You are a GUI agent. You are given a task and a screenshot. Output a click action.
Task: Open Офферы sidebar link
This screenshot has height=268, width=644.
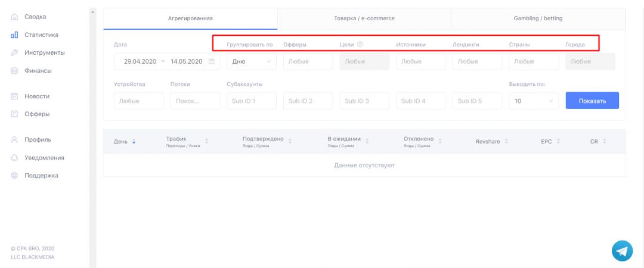[37, 114]
